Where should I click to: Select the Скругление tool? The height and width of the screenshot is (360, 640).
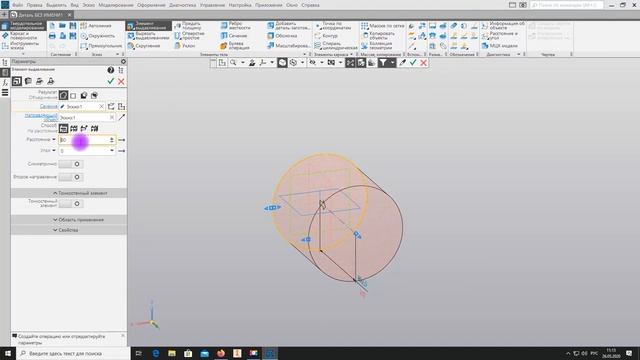click(x=144, y=46)
